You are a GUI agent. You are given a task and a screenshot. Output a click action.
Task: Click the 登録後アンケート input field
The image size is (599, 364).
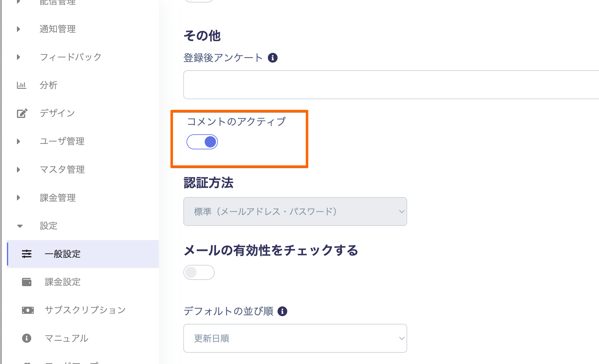391,85
